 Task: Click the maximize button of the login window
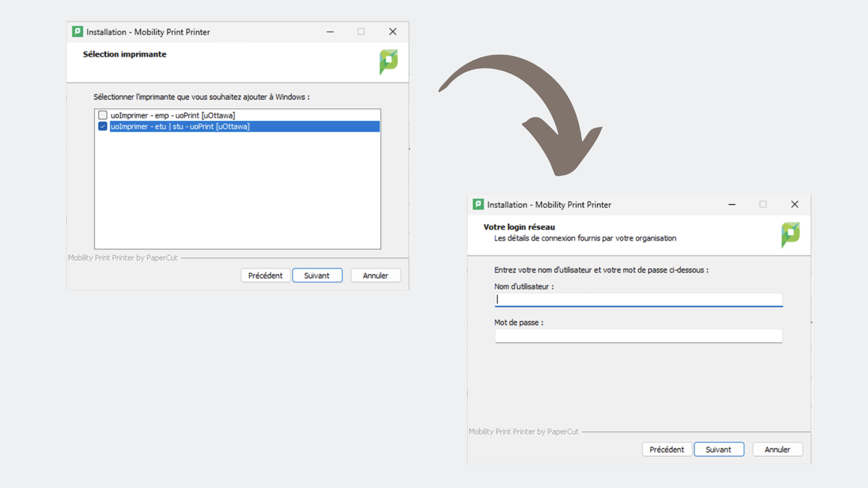pos(763,204)
